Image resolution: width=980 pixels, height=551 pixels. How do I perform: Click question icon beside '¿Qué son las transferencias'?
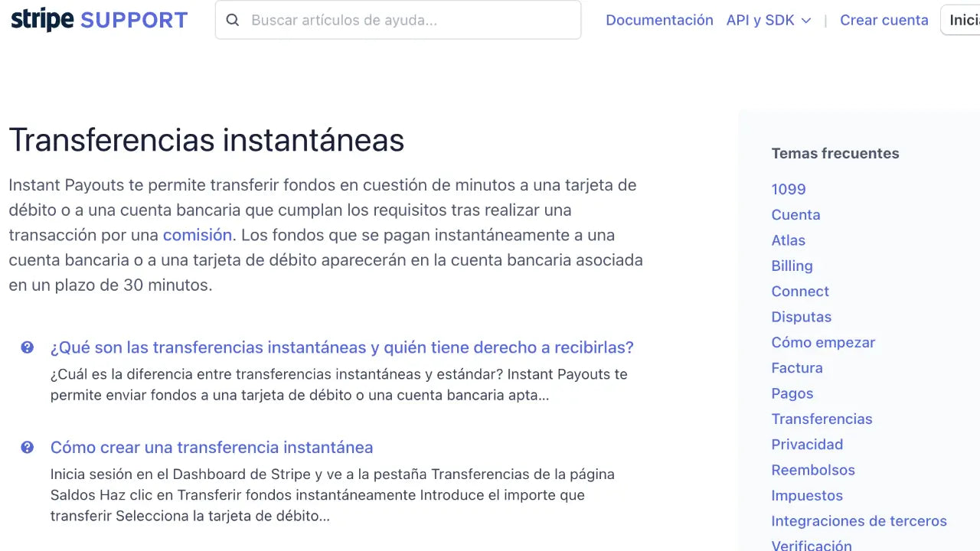(28, 347)
